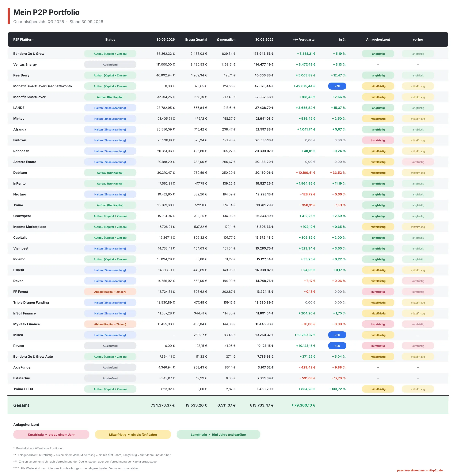
Task: Click the 'P2P Plattform' column header
Action: pos(24,40)
